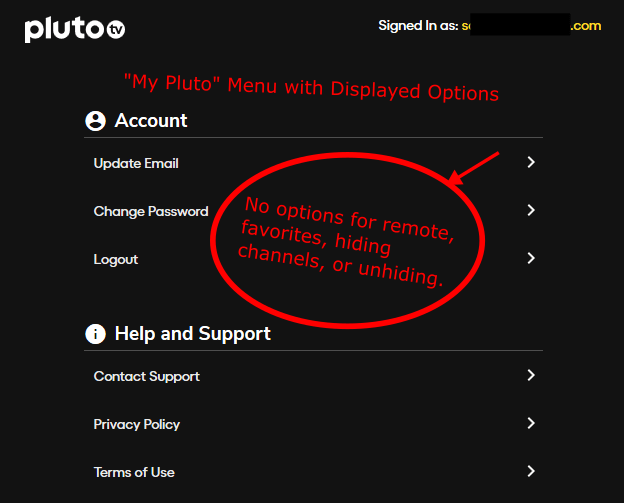Click the 'Signed In as:' label
This screenshot has width=624, height=503.
click(418, 25)
